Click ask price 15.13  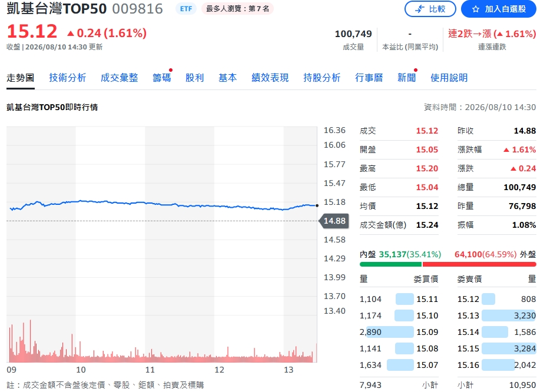[x=468, y=315]
